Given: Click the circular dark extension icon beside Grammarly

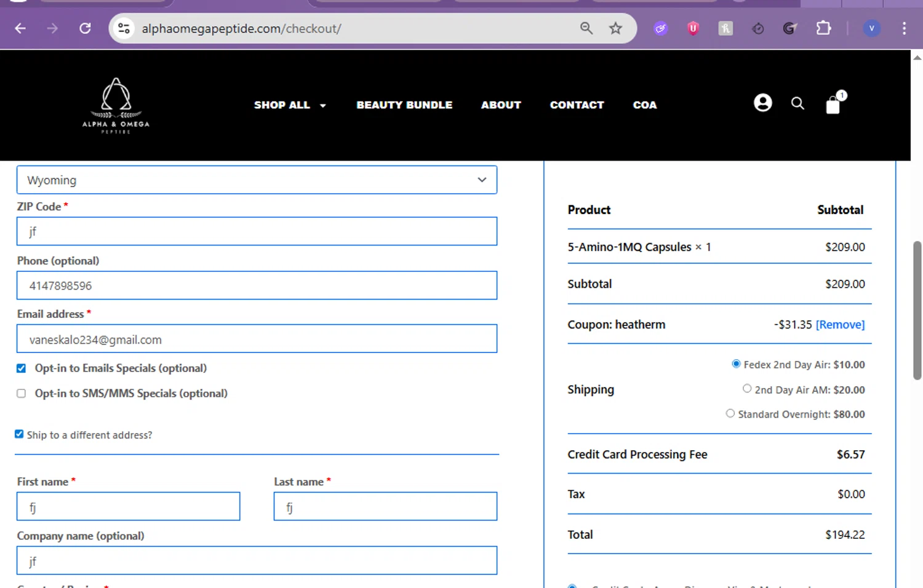Looking at the screenshot, I should coord(758,28).
